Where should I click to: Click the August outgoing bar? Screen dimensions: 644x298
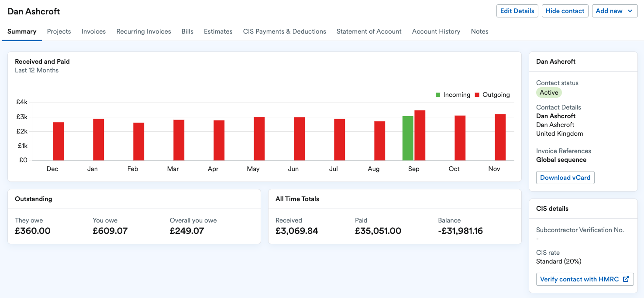(x=380, y=140)
